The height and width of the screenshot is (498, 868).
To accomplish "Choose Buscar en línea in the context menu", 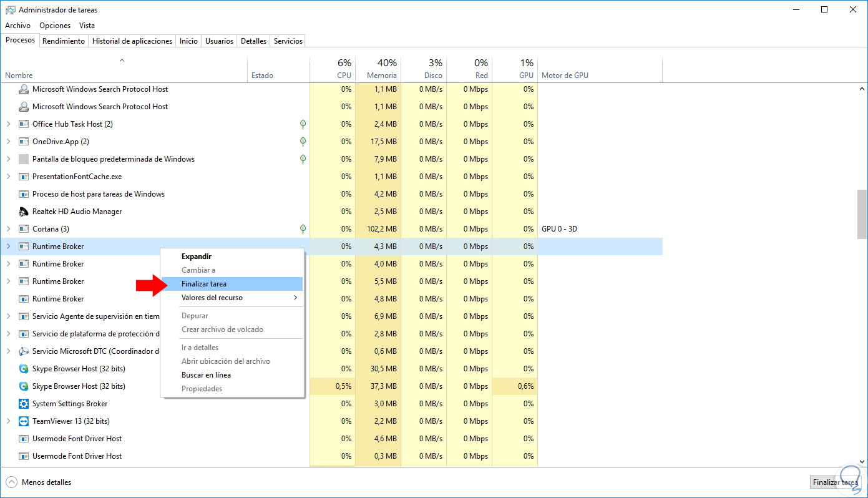I will [x=232, y=375].
